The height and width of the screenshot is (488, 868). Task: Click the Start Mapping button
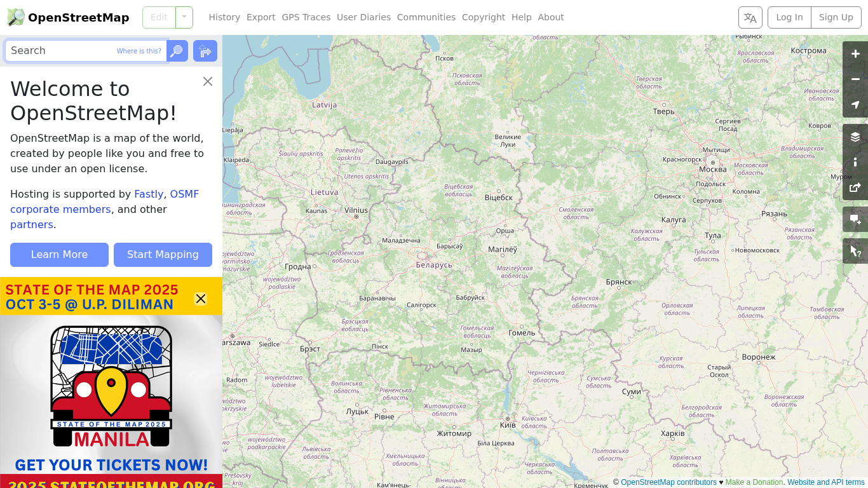click(163, 255)
